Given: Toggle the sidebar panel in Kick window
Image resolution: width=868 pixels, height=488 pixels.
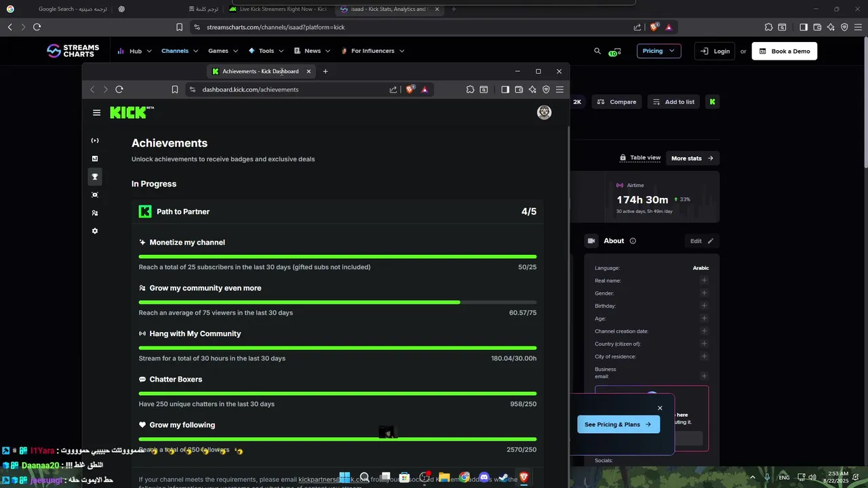Looking at the screenshot, I should point(505,89).
